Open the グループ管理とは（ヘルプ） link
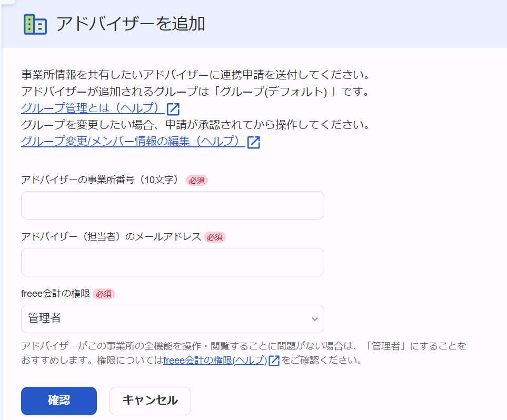507x420 pixels. (x=92, y=108)
